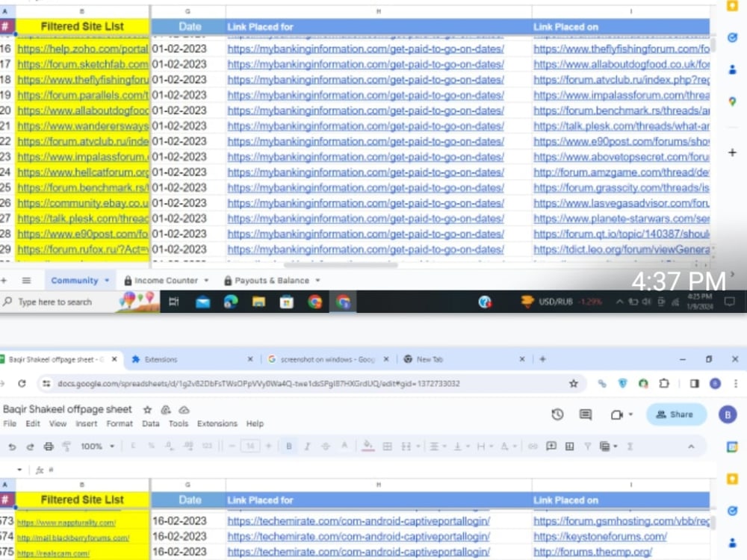Open the Community sheet tab arrow
The image size is (747, 560).
[107, 281]
